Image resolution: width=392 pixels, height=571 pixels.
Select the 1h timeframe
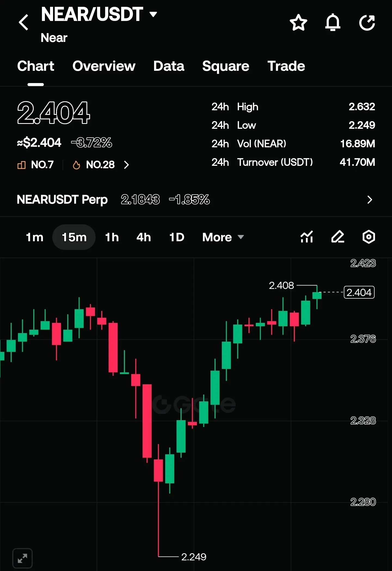tap(112, 237)
